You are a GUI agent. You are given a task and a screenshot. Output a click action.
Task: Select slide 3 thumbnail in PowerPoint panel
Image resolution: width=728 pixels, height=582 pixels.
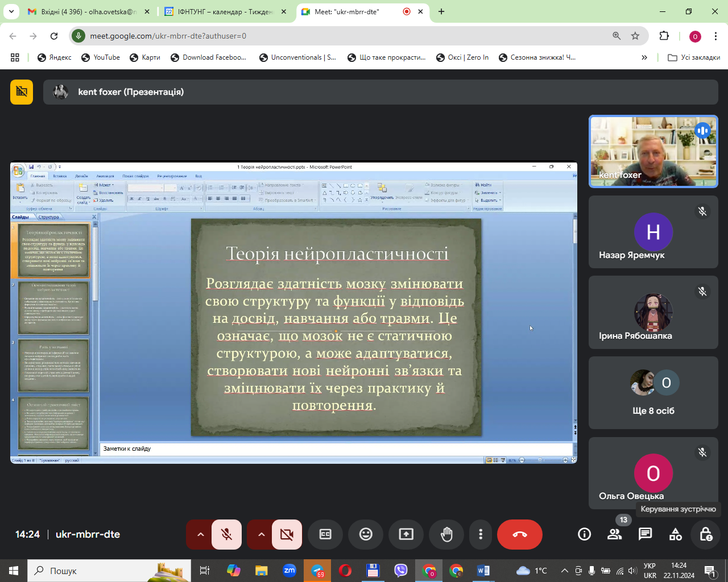point(53,365)
